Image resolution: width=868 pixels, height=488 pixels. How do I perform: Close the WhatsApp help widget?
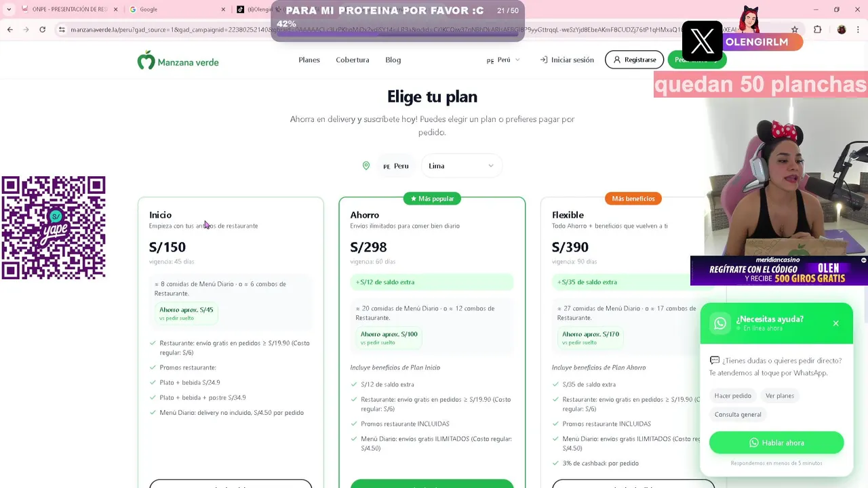835,323
